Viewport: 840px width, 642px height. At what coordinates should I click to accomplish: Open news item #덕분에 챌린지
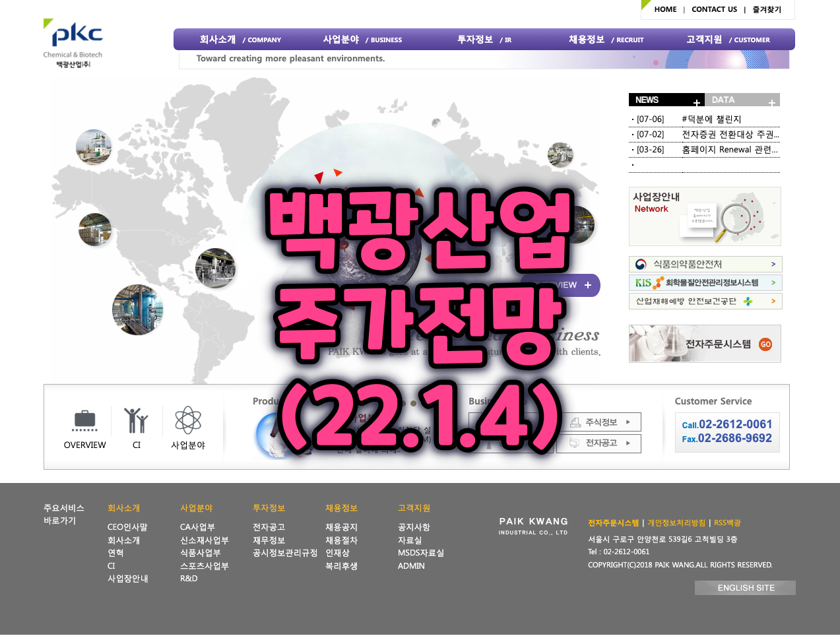click(x=711, y=119)
